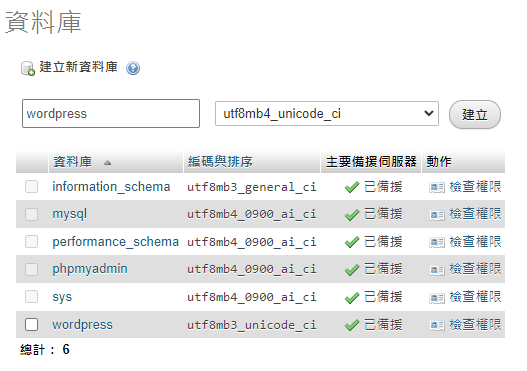
Task: Click the 建立 create button
Action: pyautogui.click(x=475, y=115)
